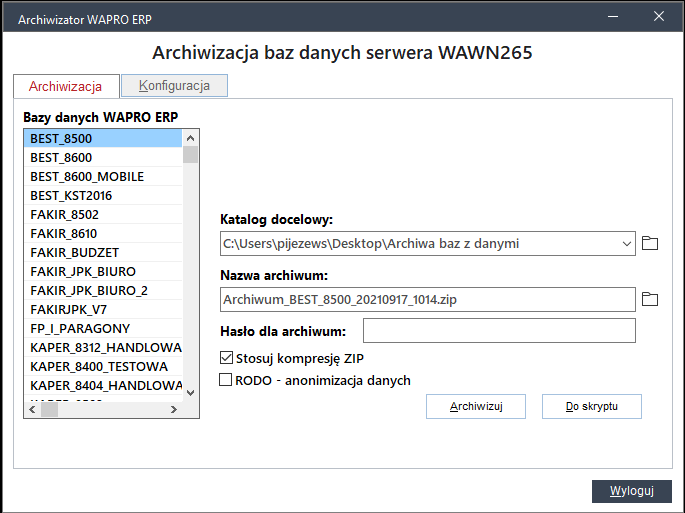Expand the Katalog docelowy dropdown arrow

point(626,244)
